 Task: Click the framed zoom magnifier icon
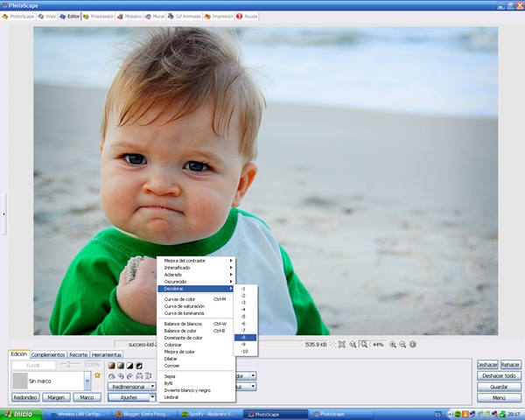364,344
